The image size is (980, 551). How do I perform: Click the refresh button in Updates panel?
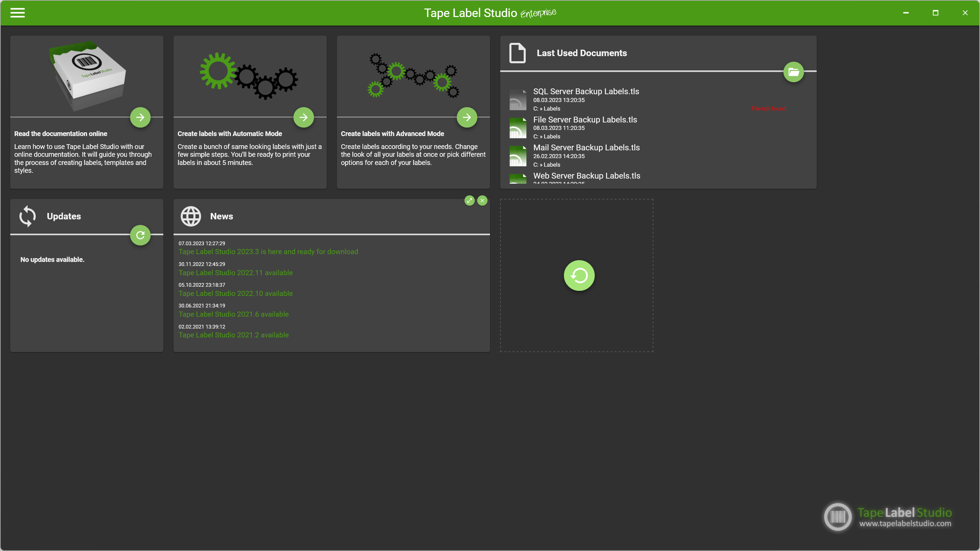pos(140,235)
